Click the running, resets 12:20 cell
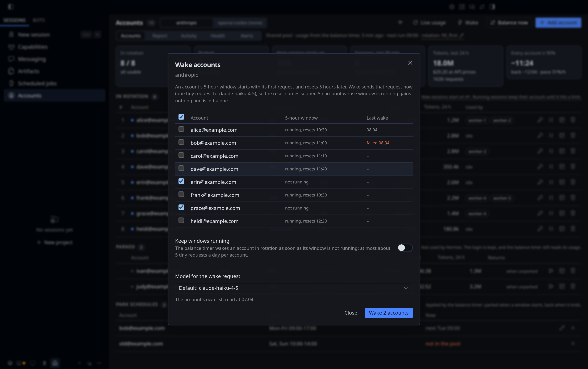This screenshot has width=588, height=369. tap(306, 221)
